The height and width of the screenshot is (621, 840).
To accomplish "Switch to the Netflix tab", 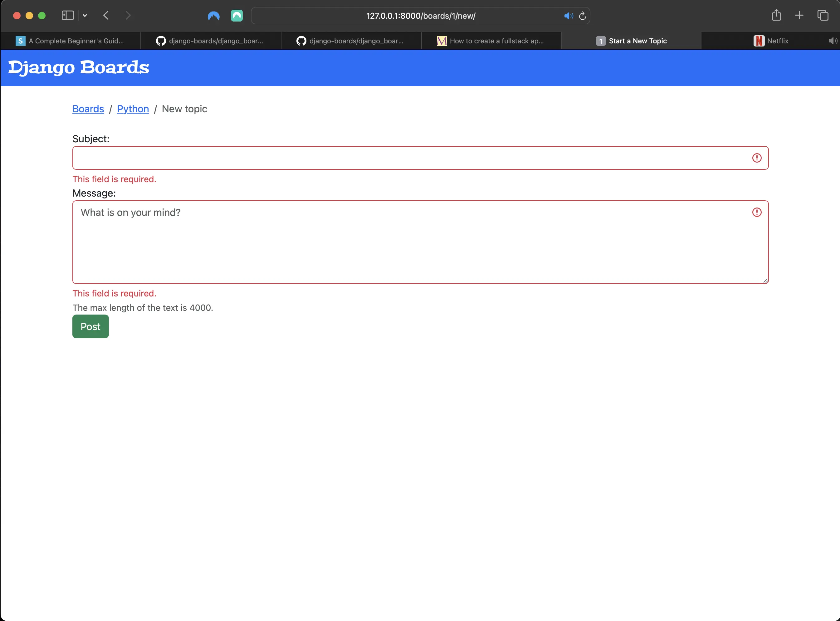I will click(770, 41).
